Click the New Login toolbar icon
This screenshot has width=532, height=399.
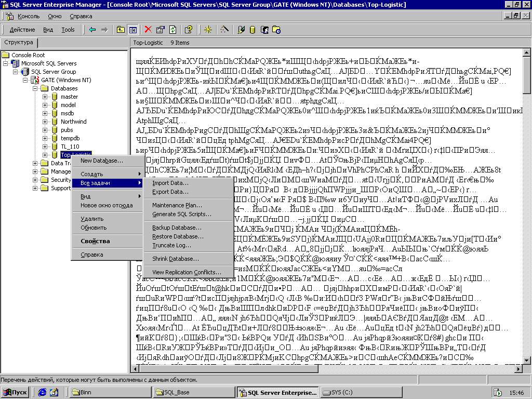point(264,30)
